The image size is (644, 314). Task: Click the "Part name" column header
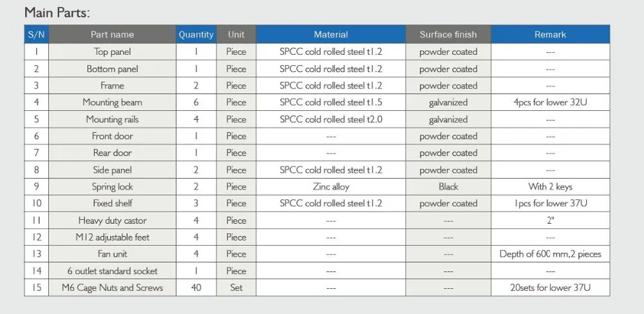point(112,35)
